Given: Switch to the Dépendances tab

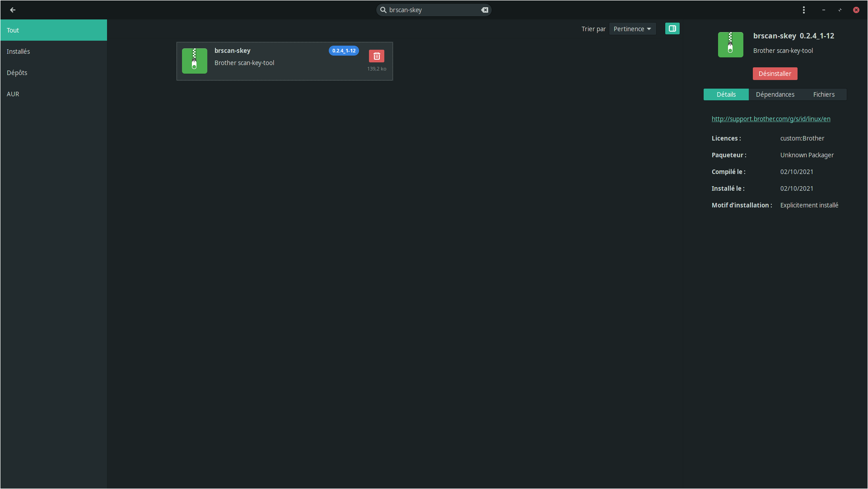Looking at the screenshot, I should 775,94.
